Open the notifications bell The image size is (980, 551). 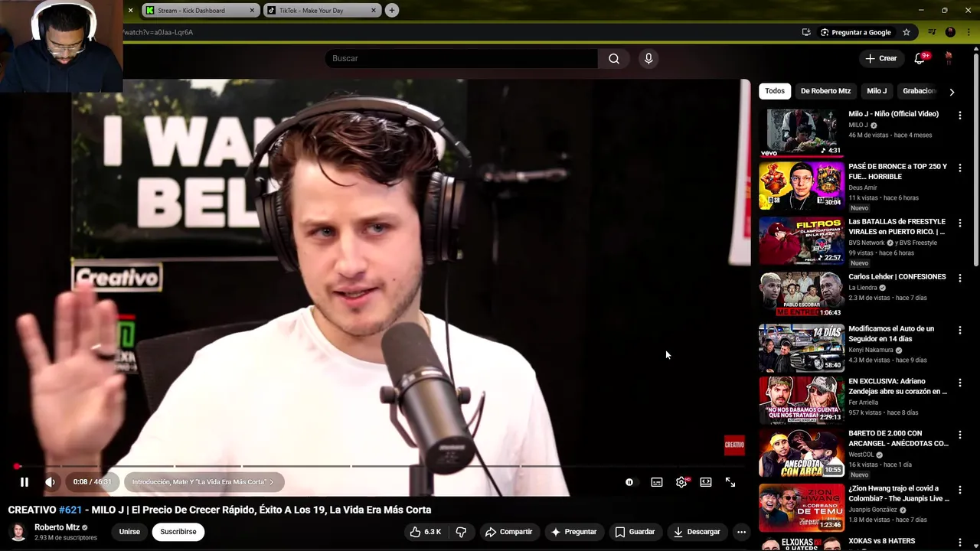[x=920, y=59]
